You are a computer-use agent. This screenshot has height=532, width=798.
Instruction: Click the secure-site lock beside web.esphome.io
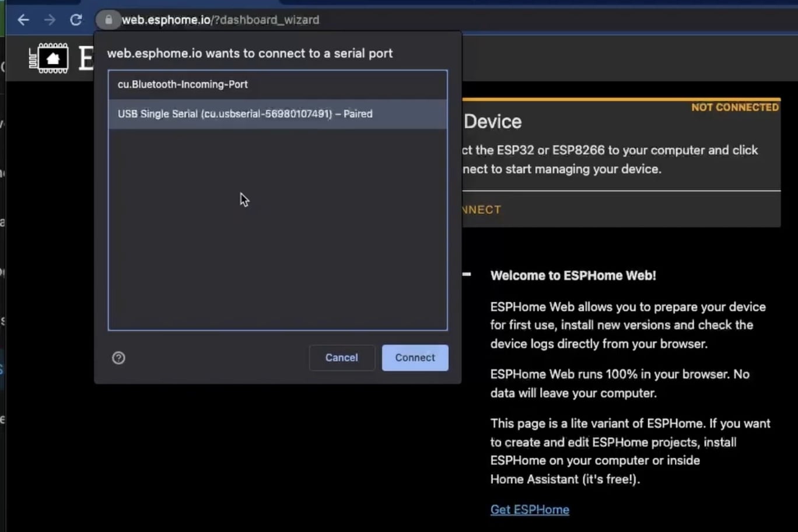tap(108, 19)
